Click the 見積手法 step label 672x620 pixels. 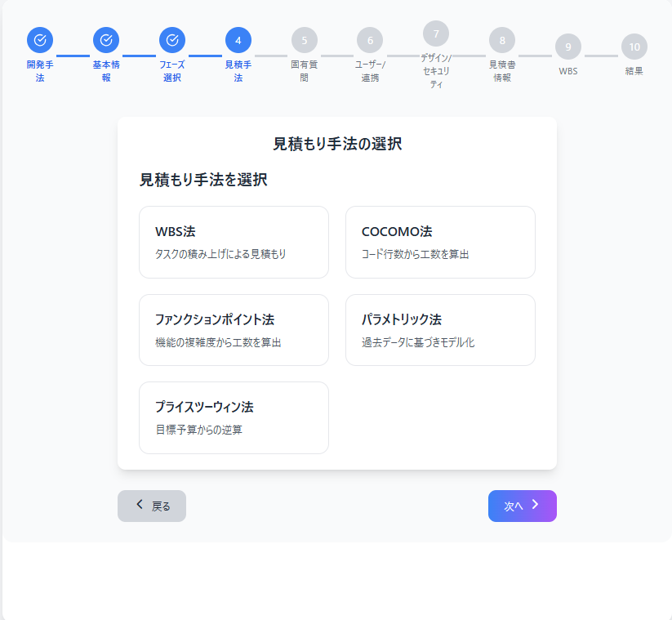click(238, 67)
